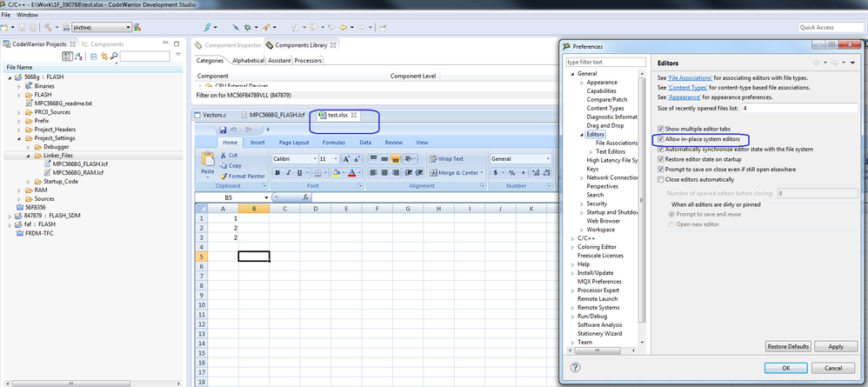
Task: Open the 'Content Types' link
Action: click(x=688, y=88)
